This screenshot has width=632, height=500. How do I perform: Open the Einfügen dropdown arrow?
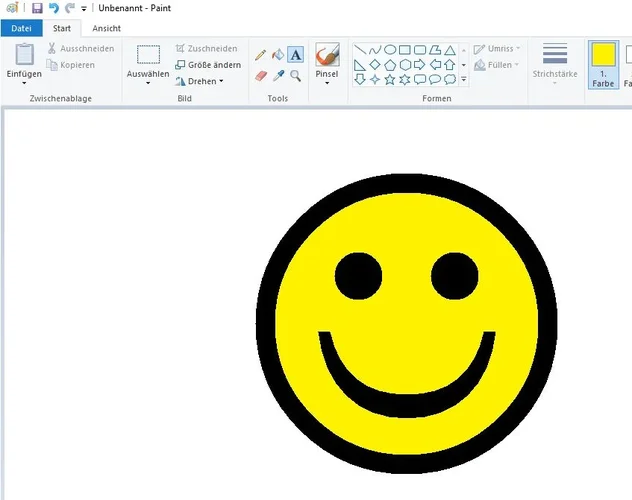[x=24, y=83]
